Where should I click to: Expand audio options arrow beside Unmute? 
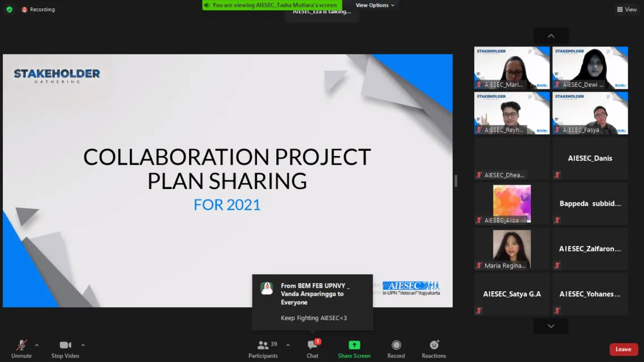point(37,345)
